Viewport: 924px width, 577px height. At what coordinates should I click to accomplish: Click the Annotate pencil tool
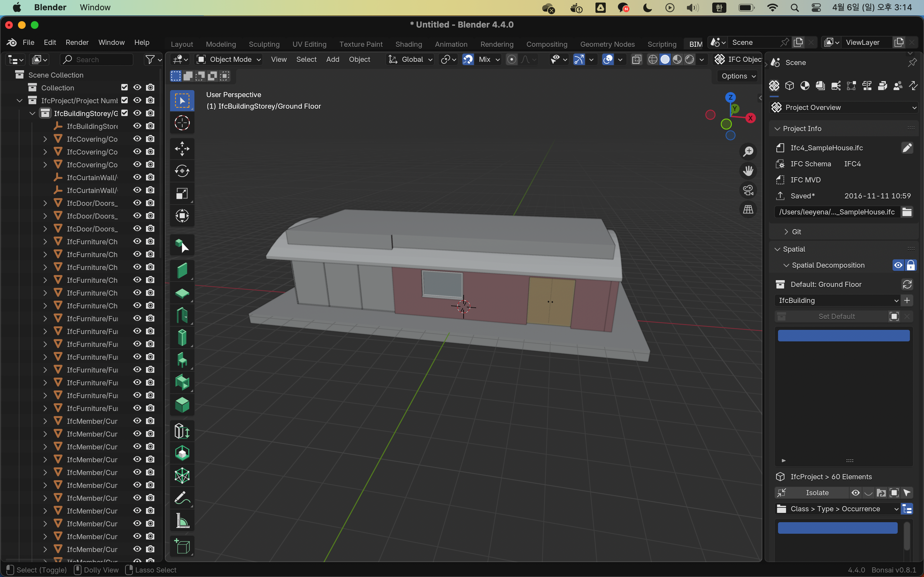[x=182, y=498]
